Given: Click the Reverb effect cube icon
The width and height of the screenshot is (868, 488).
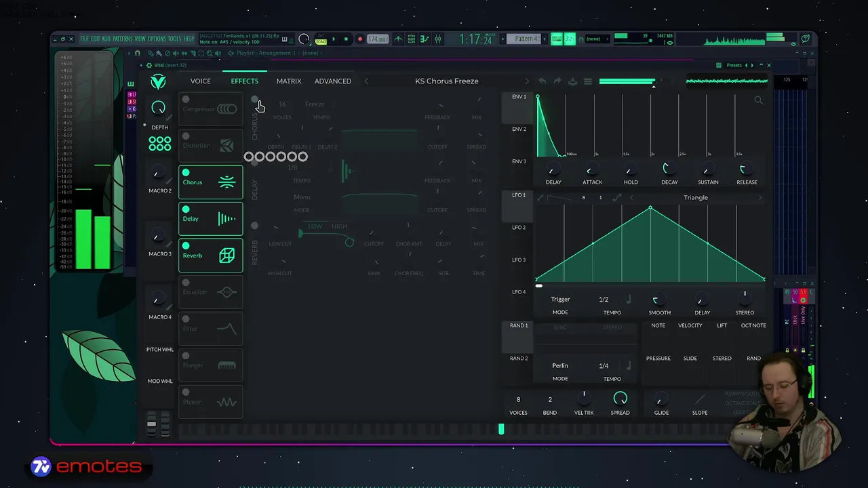Looking at the screenshot, I should [x=226, y=255].
